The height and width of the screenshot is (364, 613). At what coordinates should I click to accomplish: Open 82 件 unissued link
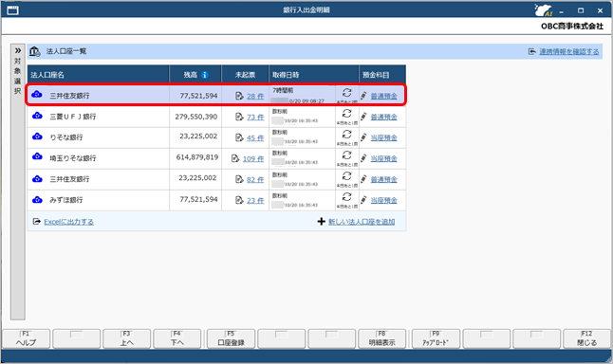point(255,179)
